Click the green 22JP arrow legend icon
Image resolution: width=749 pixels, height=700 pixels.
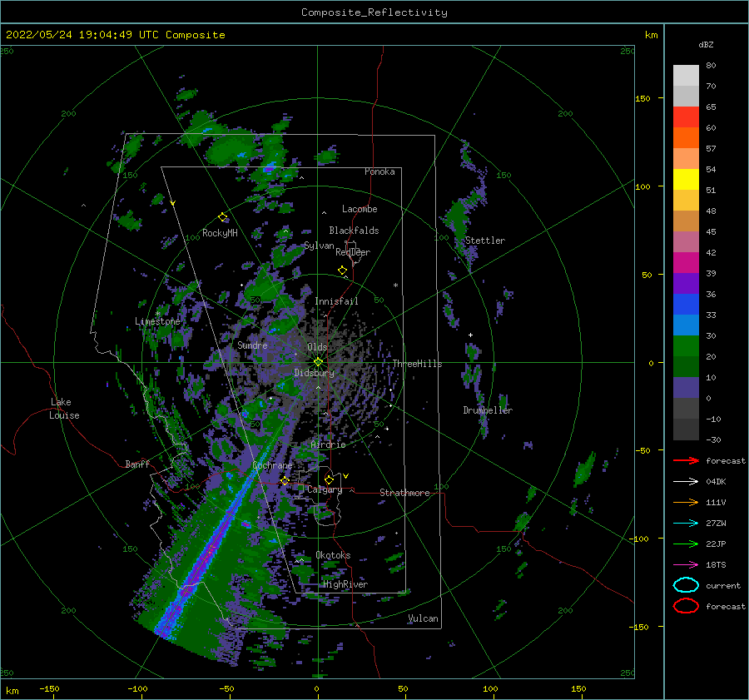pos(686,544)
